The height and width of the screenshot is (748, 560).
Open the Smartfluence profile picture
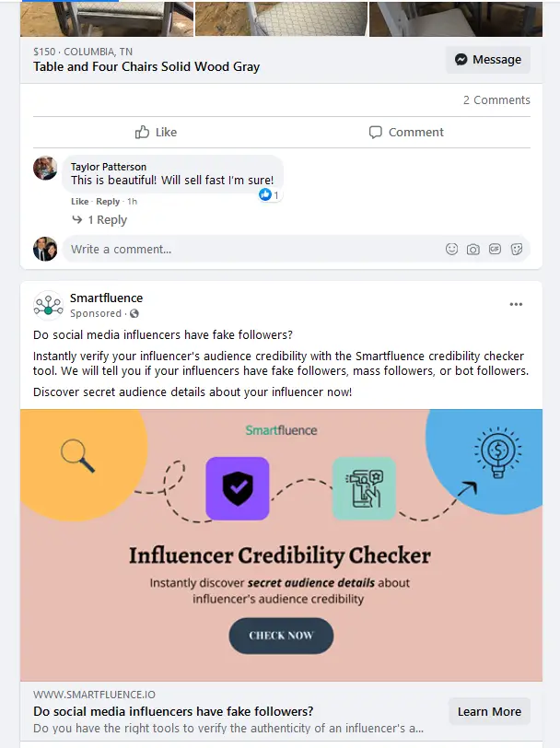tap(47, 303)
